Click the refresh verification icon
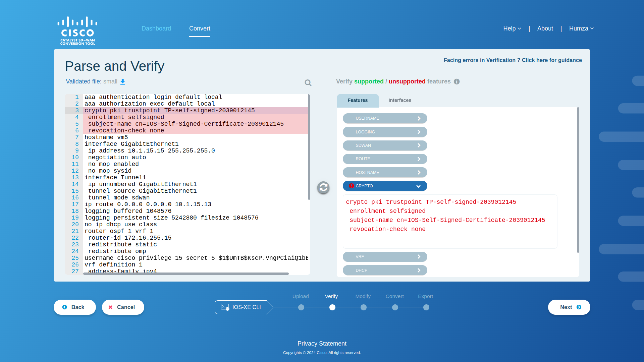 click(x=323, y=188)
